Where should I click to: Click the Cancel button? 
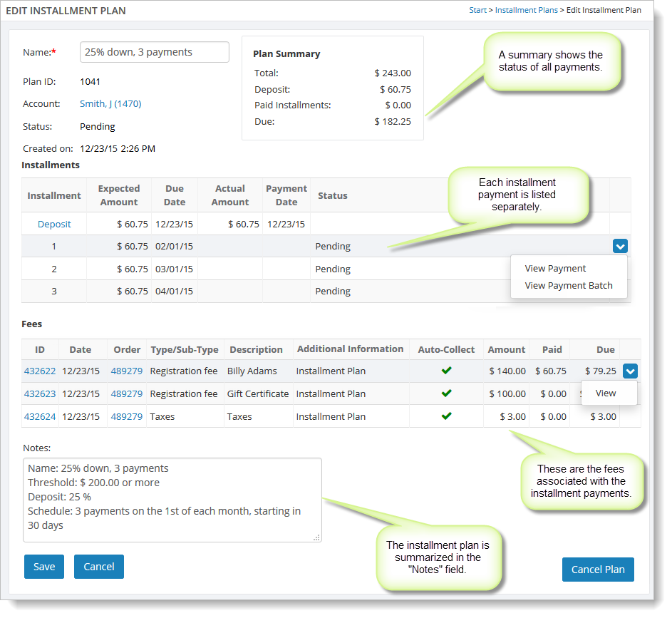coord(99,567)
